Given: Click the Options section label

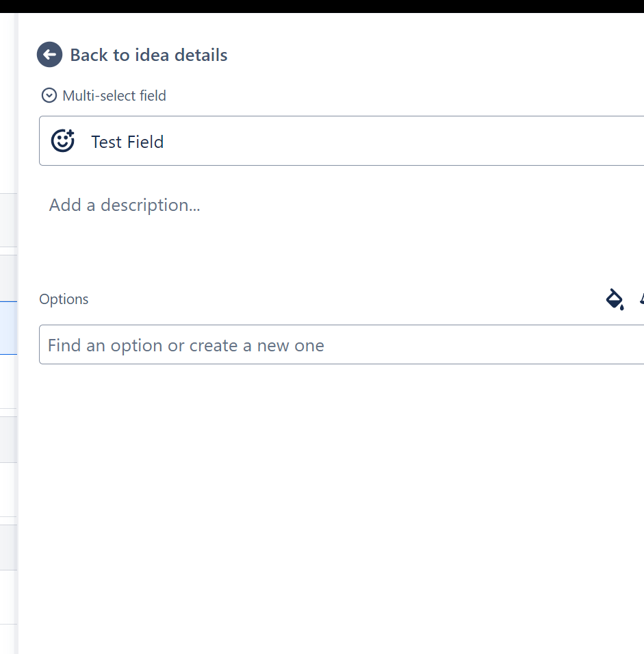Looking at the screenshot, I should [64, 299].
